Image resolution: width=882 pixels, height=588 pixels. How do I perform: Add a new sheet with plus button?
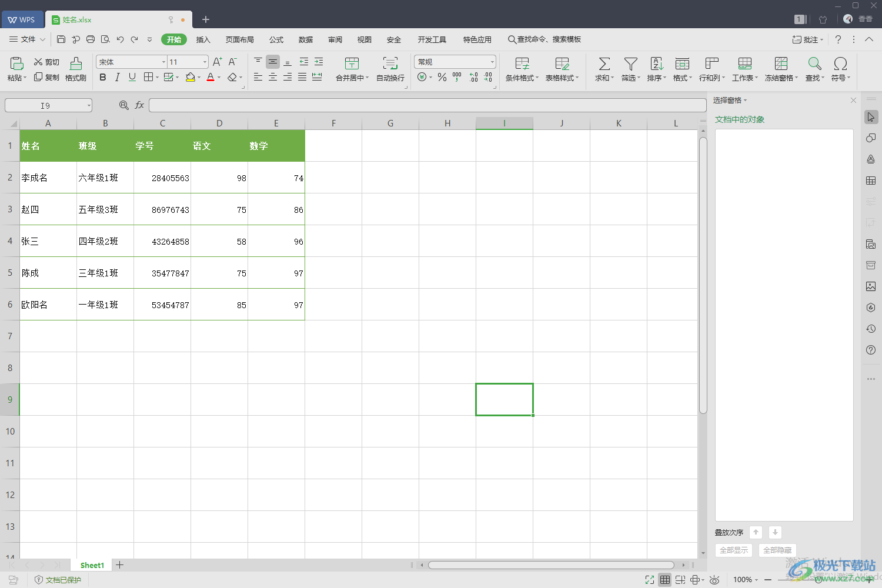[x=120, y=565]
